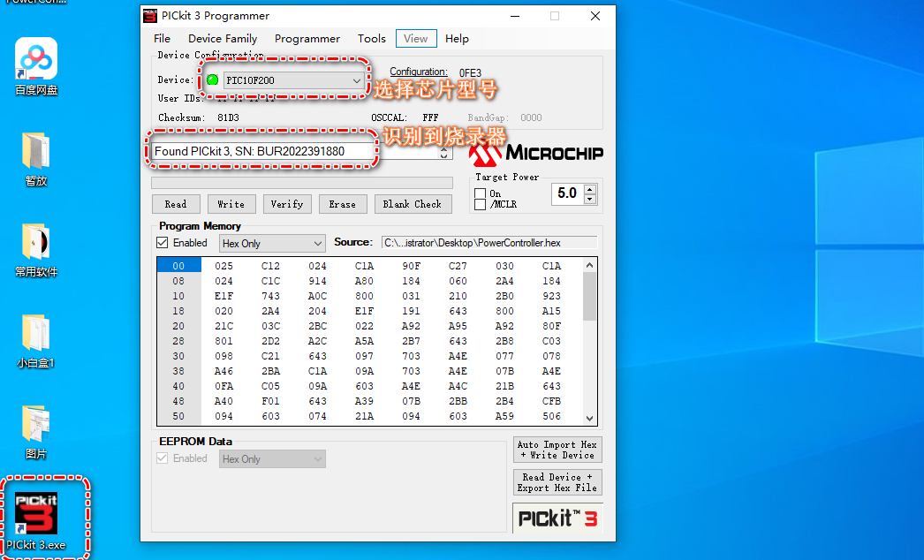Decrease target voltage with down arrow
924x560 pixels.
590,200
